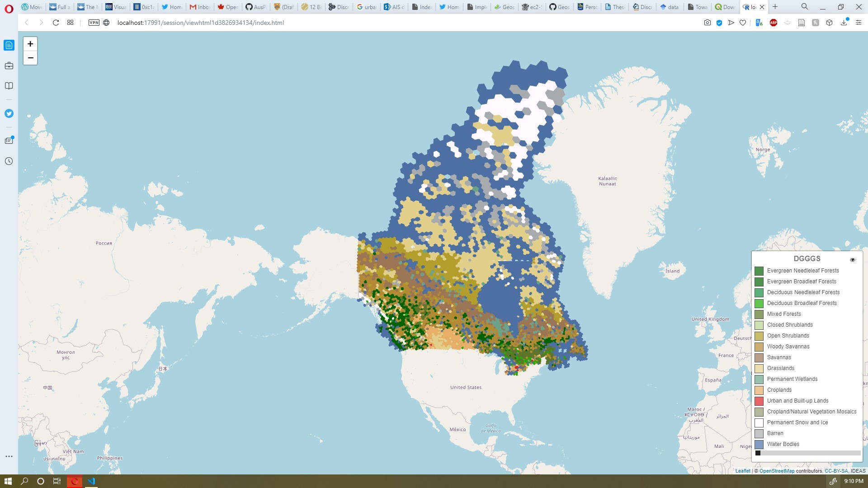
Task: Click the localhost URL address field
Action: coord(201,23)
